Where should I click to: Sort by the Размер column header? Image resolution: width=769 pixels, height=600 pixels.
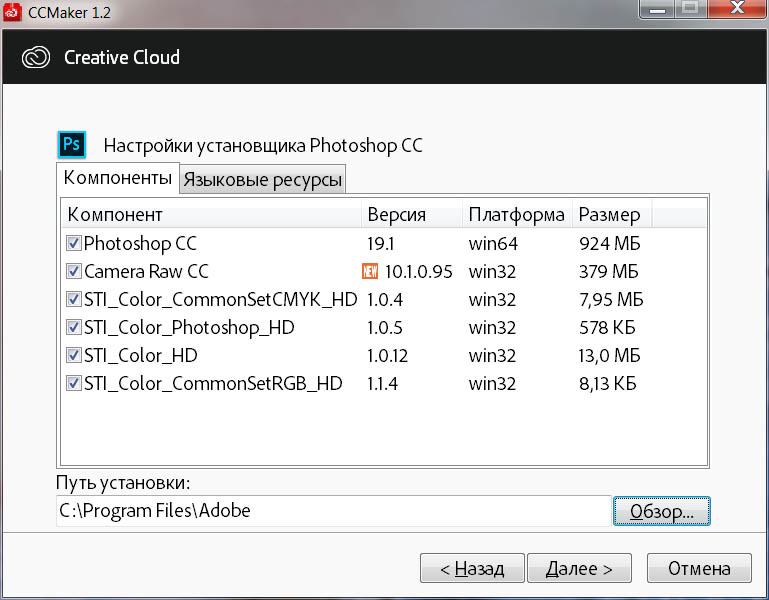(612, 214)
